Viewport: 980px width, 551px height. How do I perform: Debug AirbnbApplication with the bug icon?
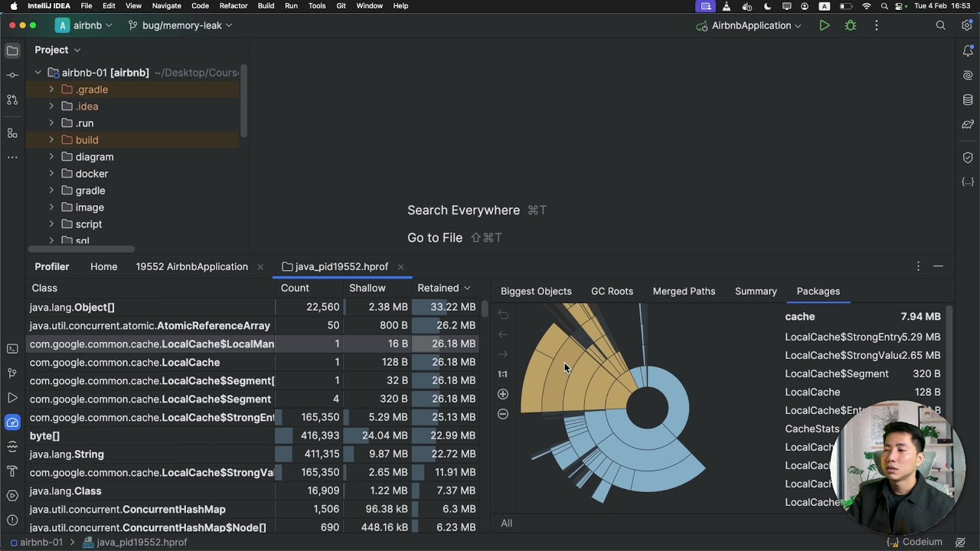tap(850, 25)
